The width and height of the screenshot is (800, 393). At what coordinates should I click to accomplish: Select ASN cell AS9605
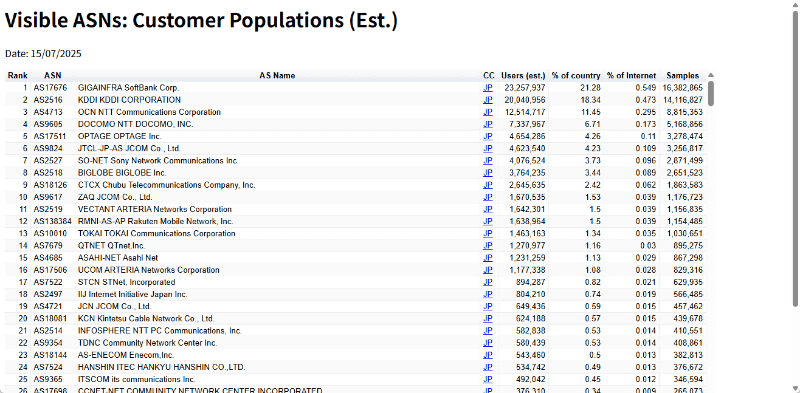click(47, 125)
